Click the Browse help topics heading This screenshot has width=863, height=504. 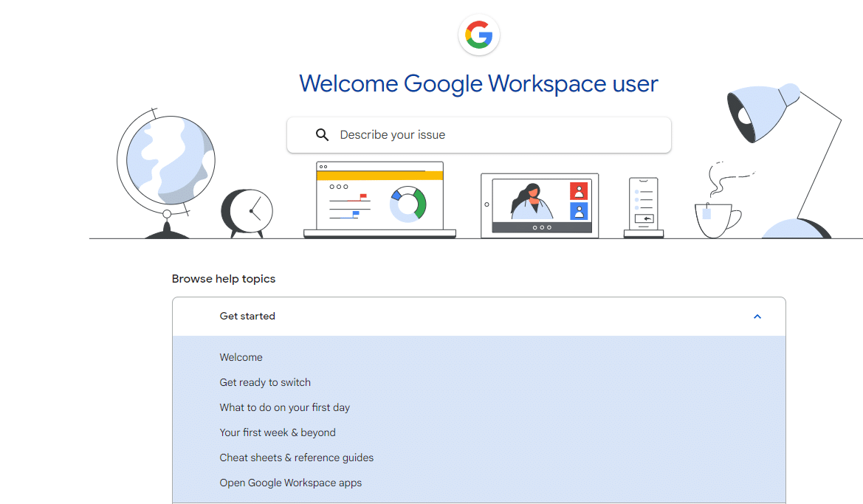tap(224, 279)
